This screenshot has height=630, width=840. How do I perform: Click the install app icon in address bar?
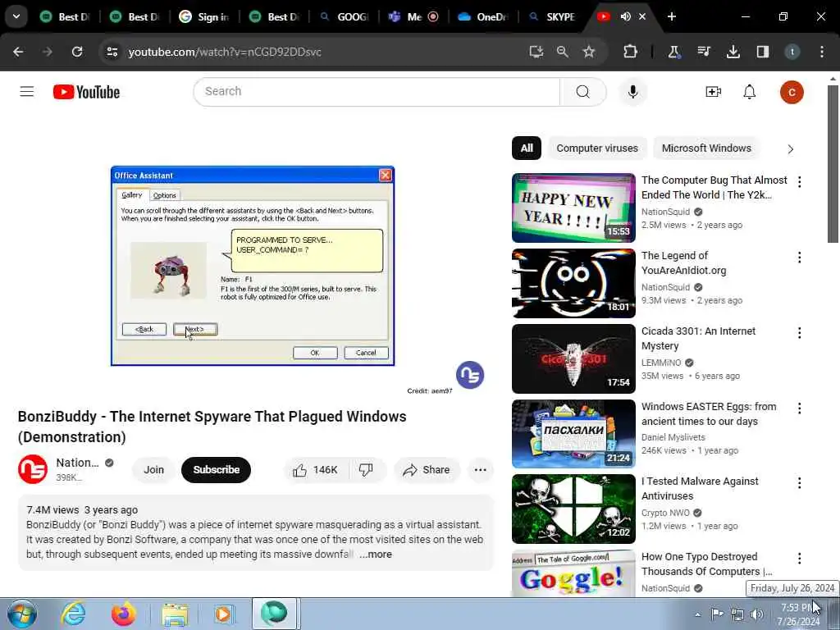(x=536, y=52)
